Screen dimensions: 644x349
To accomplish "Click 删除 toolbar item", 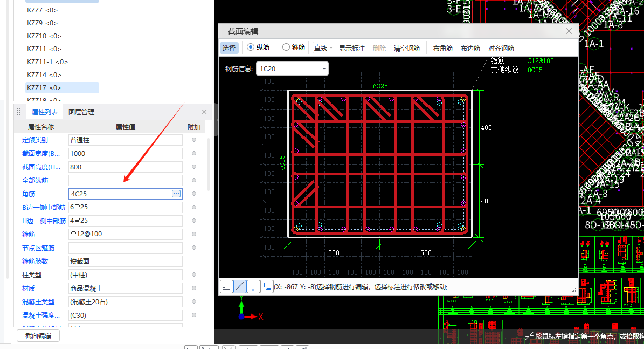I will click(x=379, y=48).
